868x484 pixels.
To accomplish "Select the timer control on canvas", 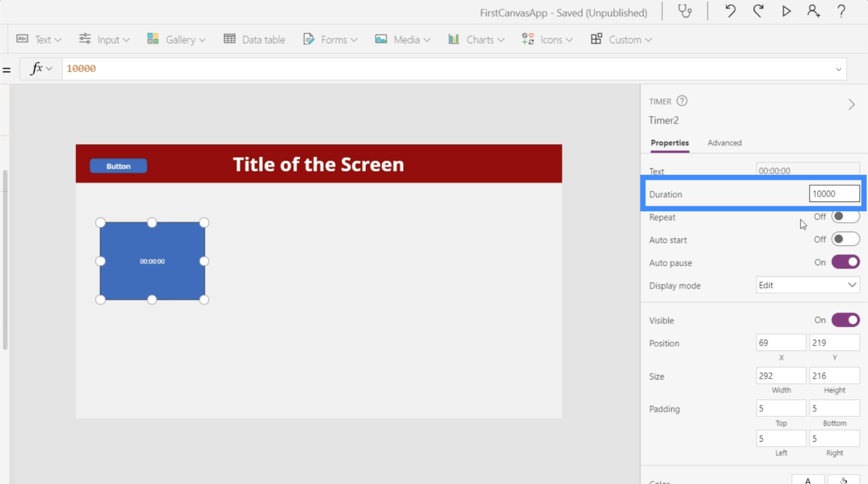I will (x=152, y=261).
